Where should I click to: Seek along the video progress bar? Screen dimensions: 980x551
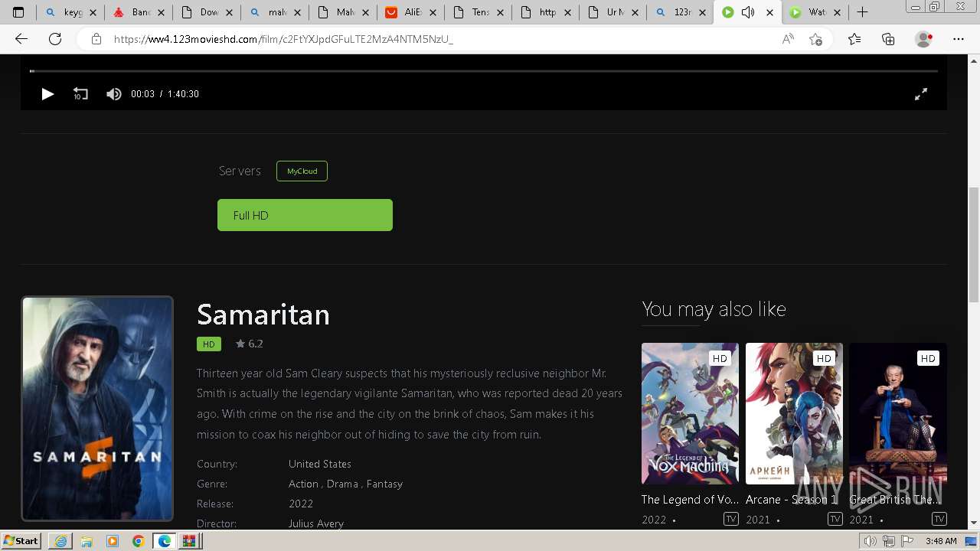click(x=484, y=70)
